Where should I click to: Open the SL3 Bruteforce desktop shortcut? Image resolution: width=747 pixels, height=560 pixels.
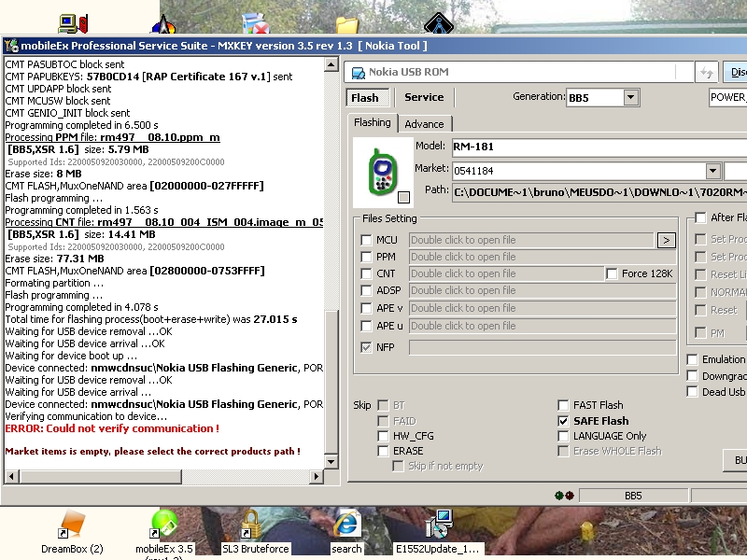(255, 531)
